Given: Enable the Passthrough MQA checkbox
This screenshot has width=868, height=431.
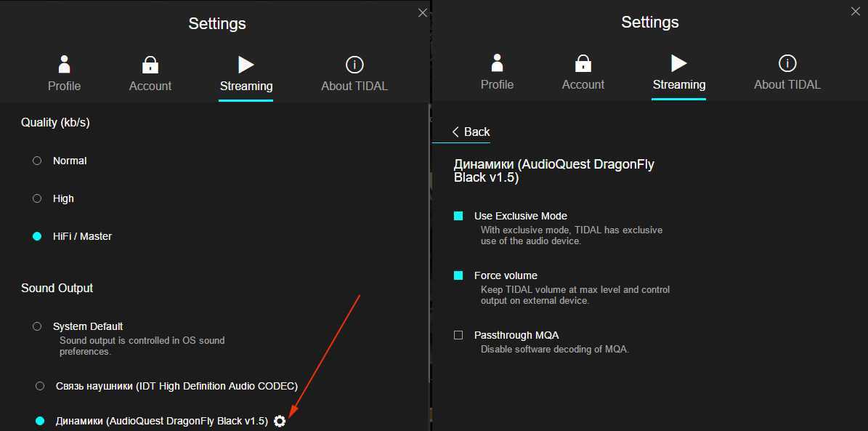Looking at the screenshot, I should [x=458, y=335].
